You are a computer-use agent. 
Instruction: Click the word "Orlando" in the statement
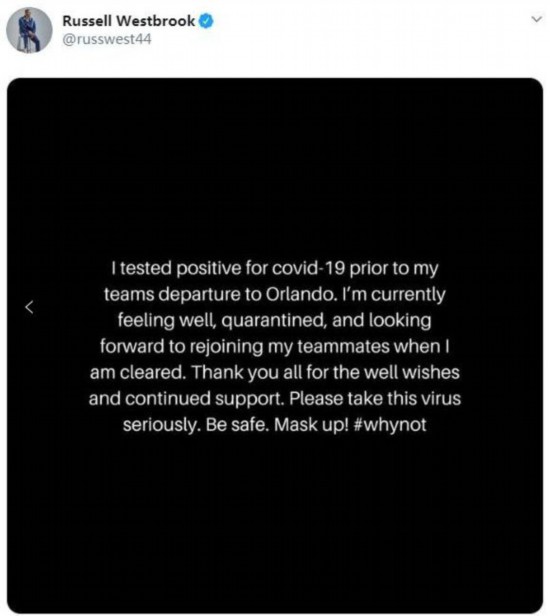coord(301,294)
